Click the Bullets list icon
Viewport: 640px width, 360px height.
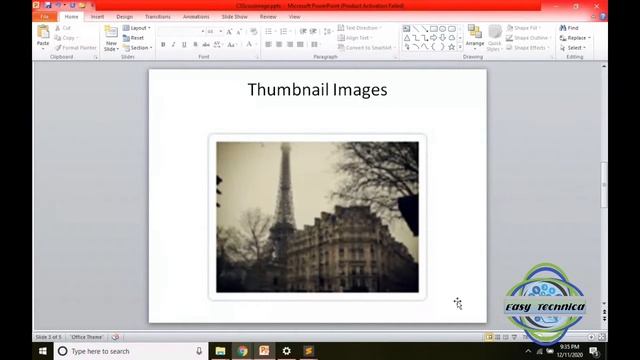pyautogui.click(x=270, y=31)
